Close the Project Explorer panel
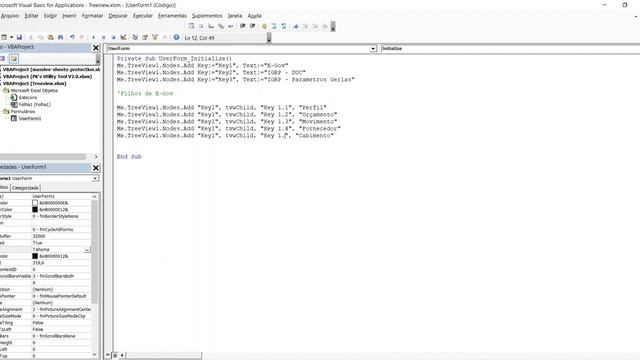 96,48
